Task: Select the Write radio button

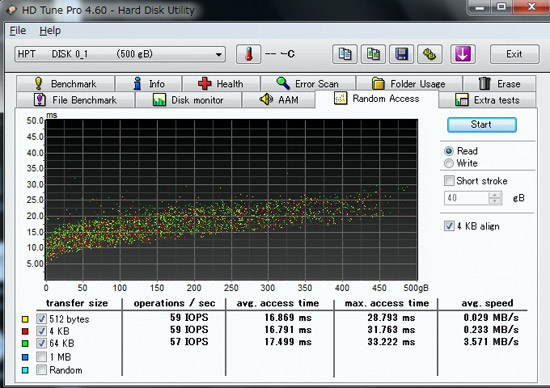Action: 449,163
